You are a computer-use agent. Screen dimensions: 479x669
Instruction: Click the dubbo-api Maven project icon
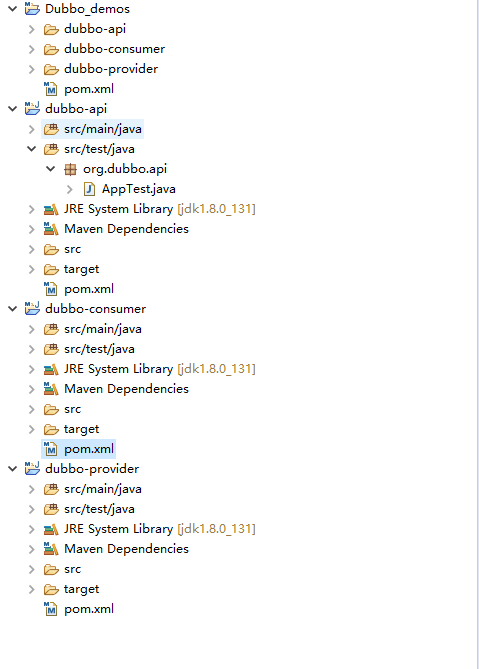(x=32, y=108)
